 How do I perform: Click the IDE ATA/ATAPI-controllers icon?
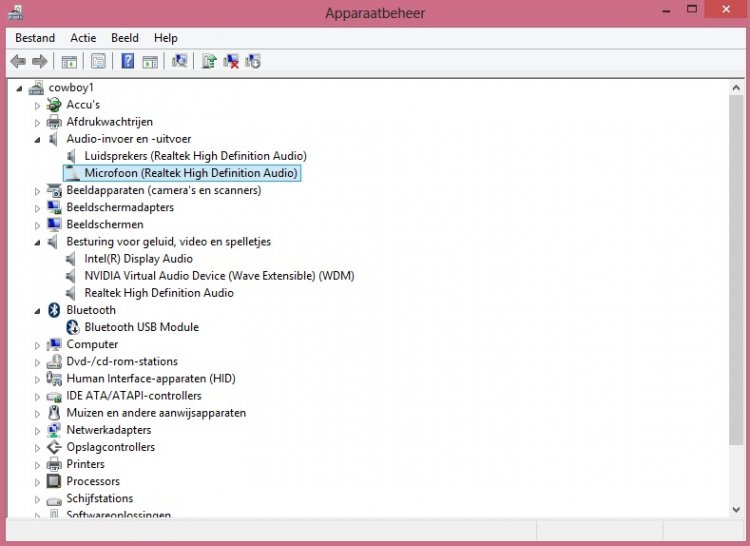[x=54, y=396]
